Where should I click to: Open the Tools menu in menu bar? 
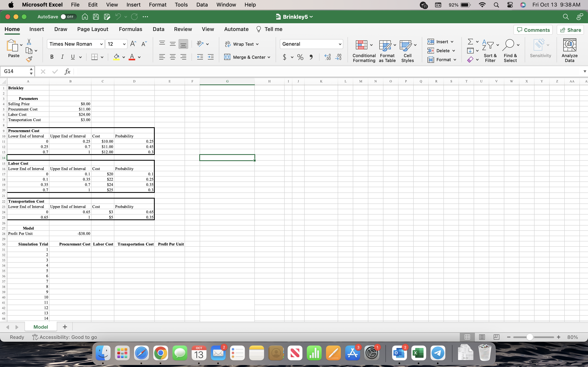(x=181, y=5)
